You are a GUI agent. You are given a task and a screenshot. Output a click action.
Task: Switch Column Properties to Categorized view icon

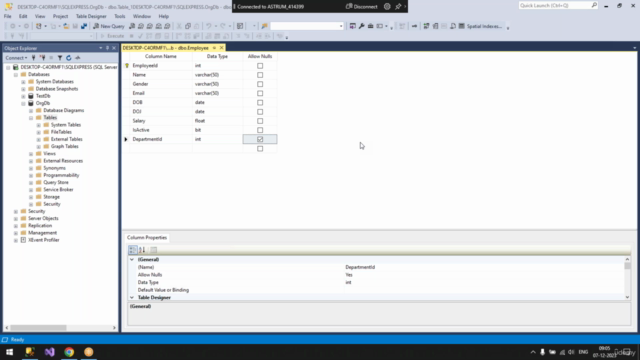(133, 250)
